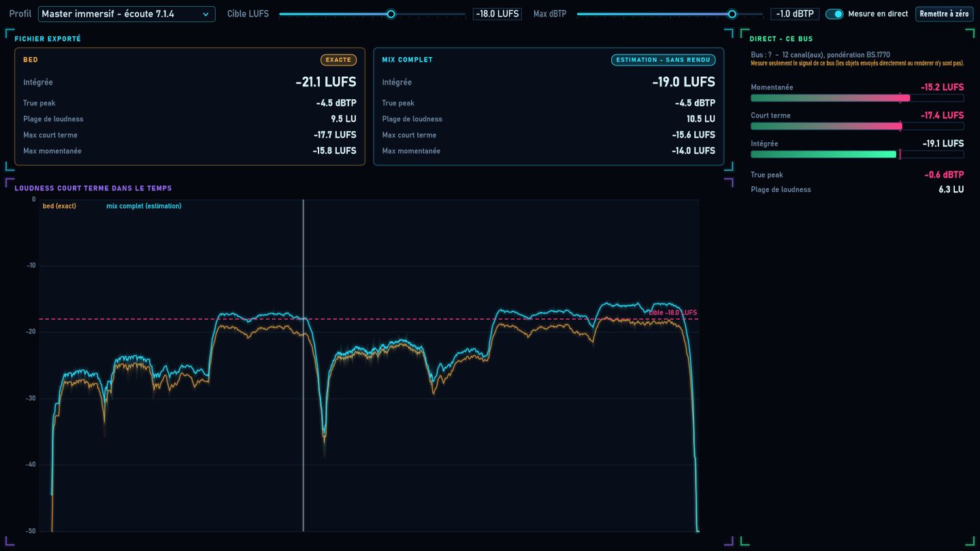
Task: Click the Remettre à zéro button
Action: point(944,14)
